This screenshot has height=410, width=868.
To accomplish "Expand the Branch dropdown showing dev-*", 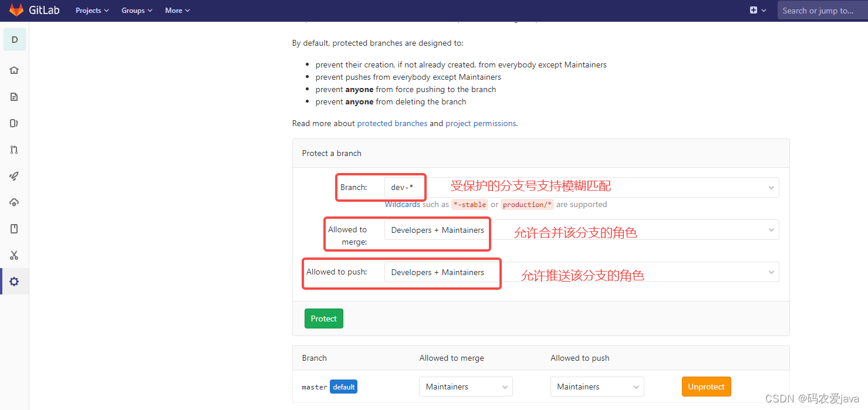I will 582,188.
